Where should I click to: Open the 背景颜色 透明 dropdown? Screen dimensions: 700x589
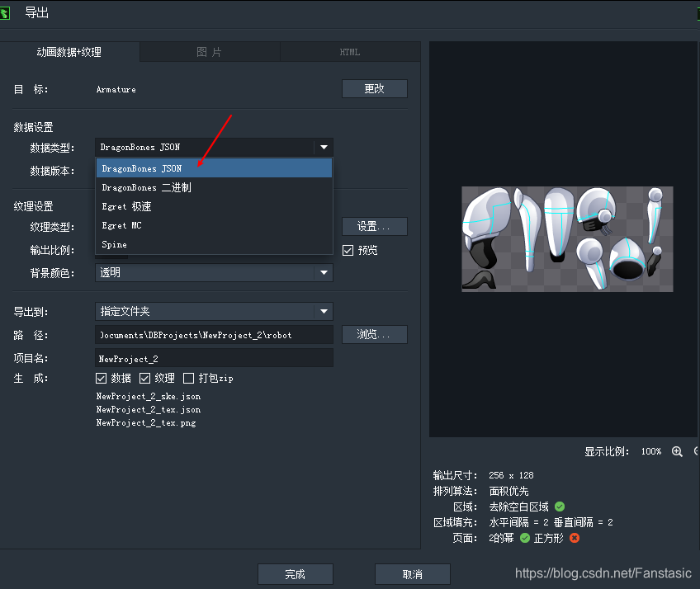(214, 272)
